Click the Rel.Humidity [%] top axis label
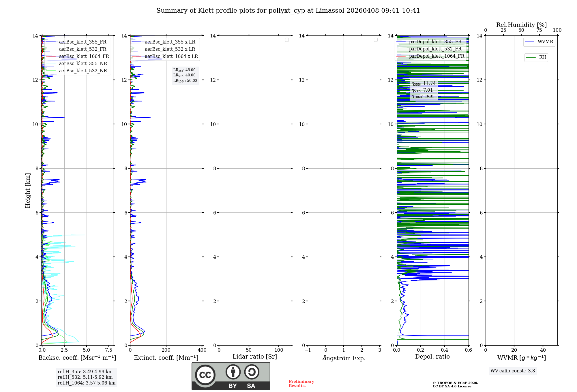This screenshot has height=392, width=577. point(521,25)
